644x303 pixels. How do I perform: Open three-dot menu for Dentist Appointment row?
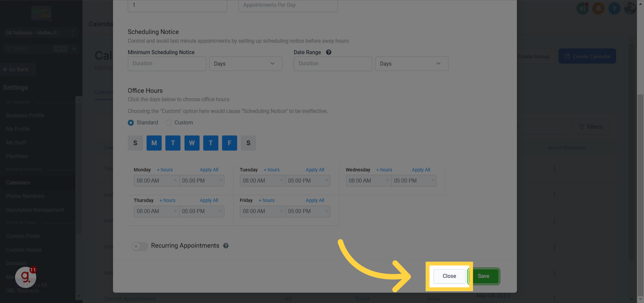(x=554, y=299)
